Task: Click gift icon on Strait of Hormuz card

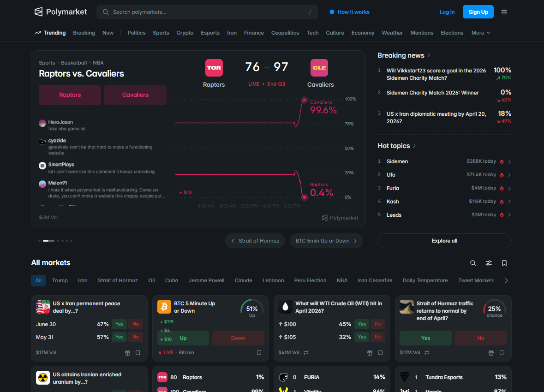Action: pos(491,353)
